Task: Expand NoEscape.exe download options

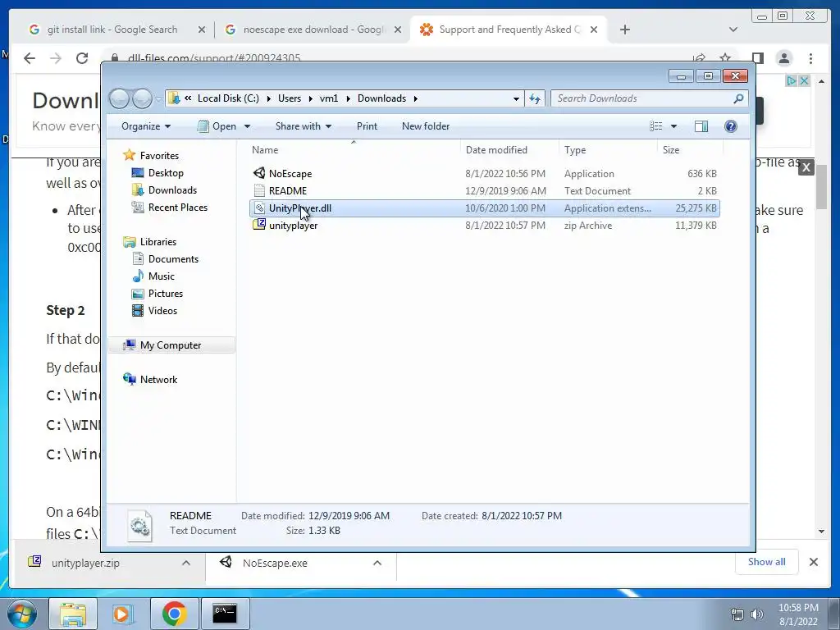Action: point(377,563)
